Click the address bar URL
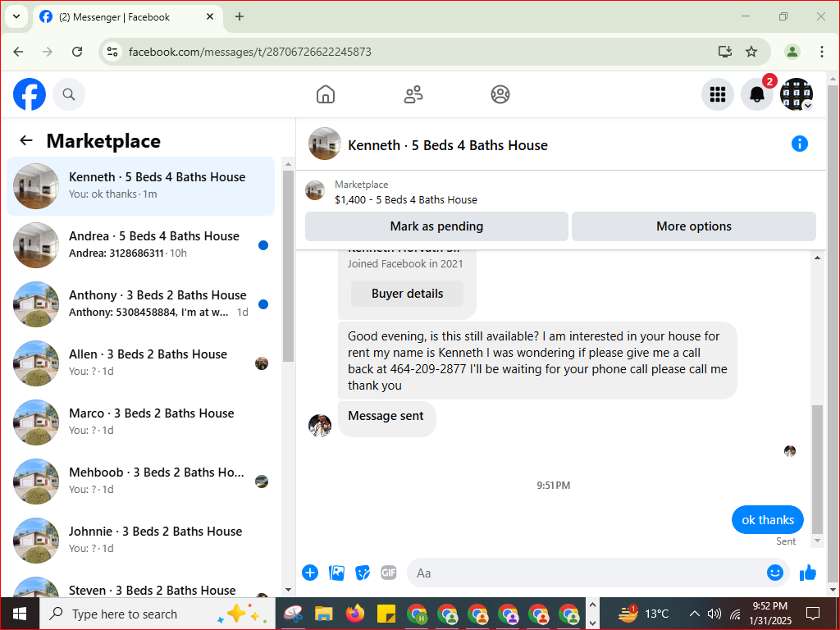840x630 pixels. (250, 52)
